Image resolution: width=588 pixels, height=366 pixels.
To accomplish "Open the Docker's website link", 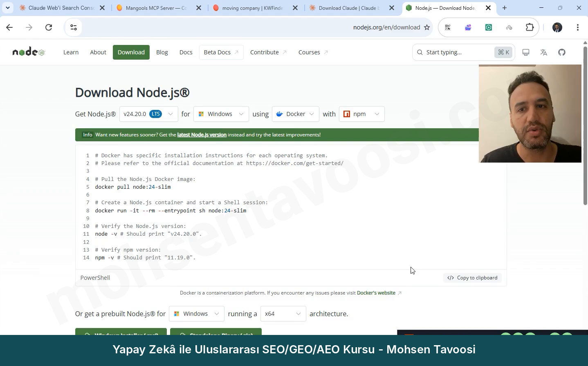I will (x=376, y=293).
